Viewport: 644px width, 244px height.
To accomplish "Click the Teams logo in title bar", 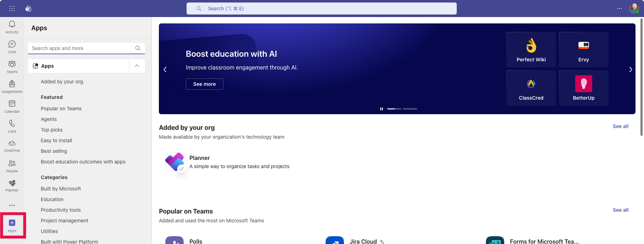I will 28,9.
